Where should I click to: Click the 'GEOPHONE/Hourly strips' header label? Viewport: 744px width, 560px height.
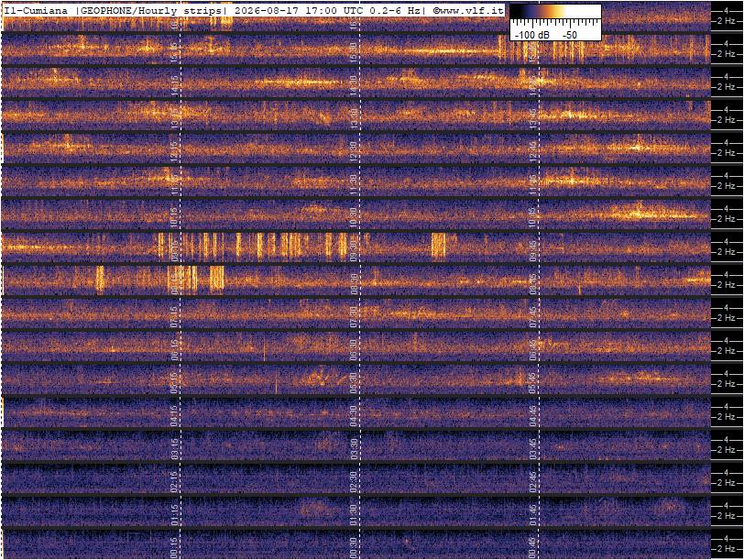[x=151, y=10]
